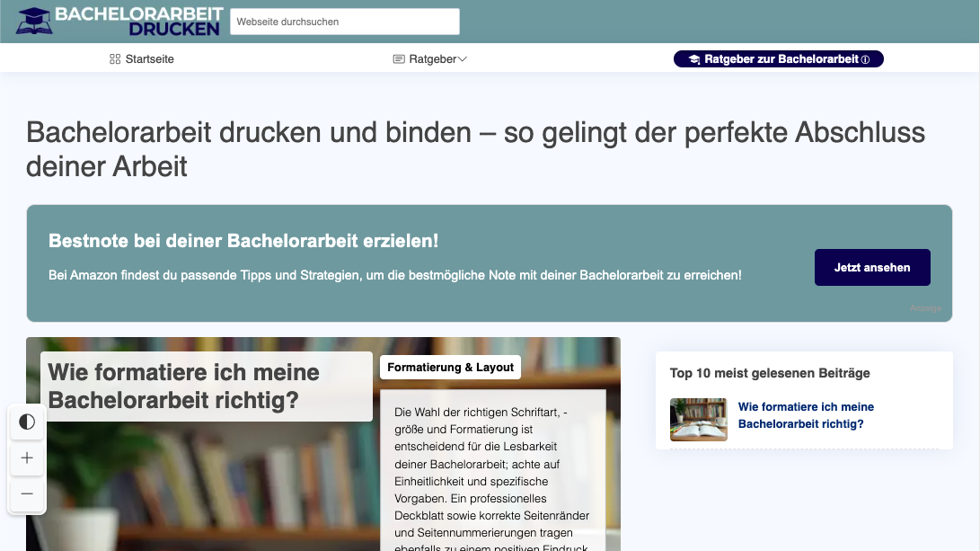
Task: Open the link Wie formatiere ich meine Bachelorarbeit richtig
Action: pos(806,414)
